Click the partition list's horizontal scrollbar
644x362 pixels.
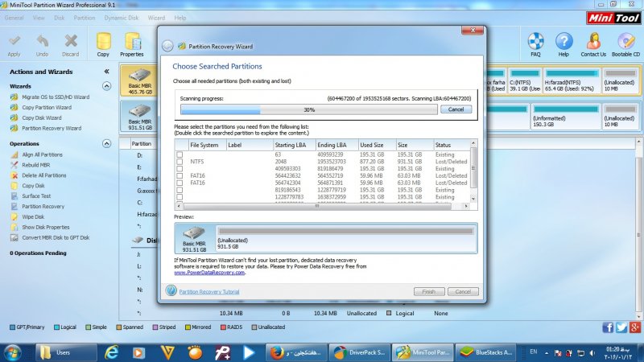coord(317,206)
